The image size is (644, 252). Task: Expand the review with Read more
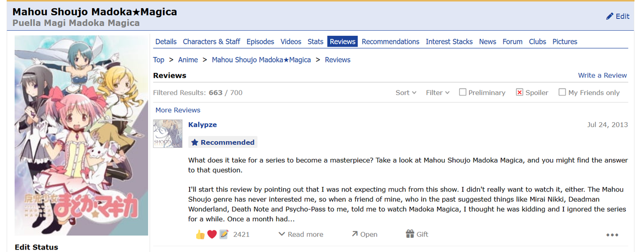point(301,234)
